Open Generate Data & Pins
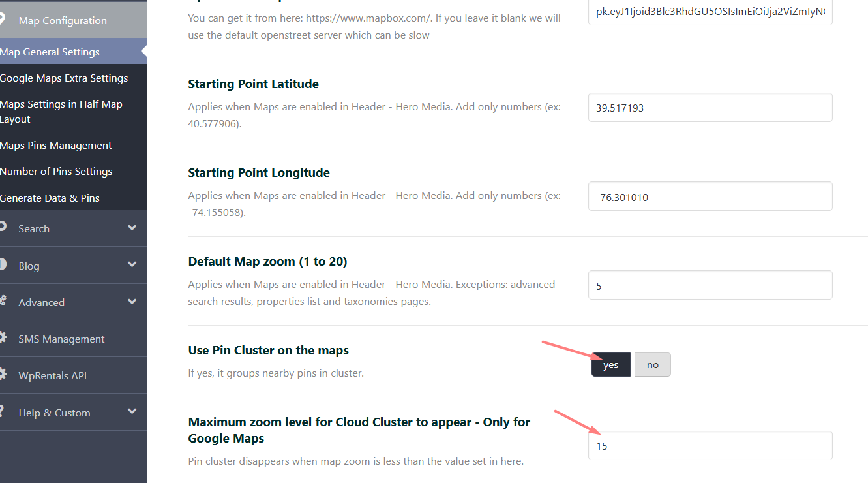The image size is (868, 483). point(50,198)
